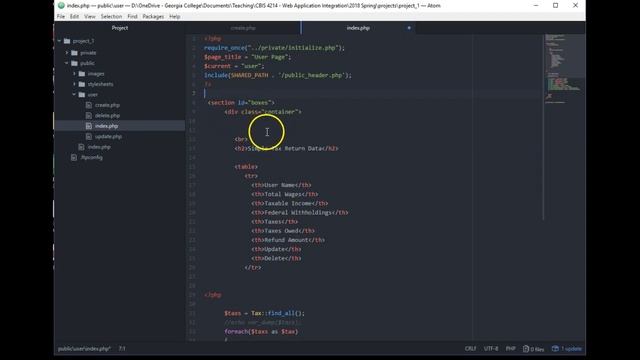Click the CRLF line ending selector
Viewport: 640px width, 360px height.
[470, 349]
